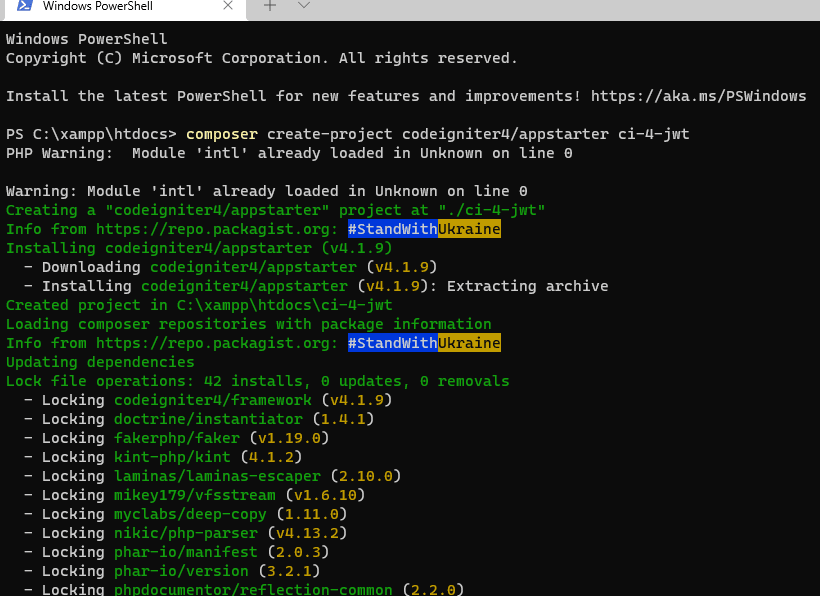Click version '(2.10.0)' of laminas-escaper
The height and width of the screenshot is (596, 820).
click(x=366, y=476)
